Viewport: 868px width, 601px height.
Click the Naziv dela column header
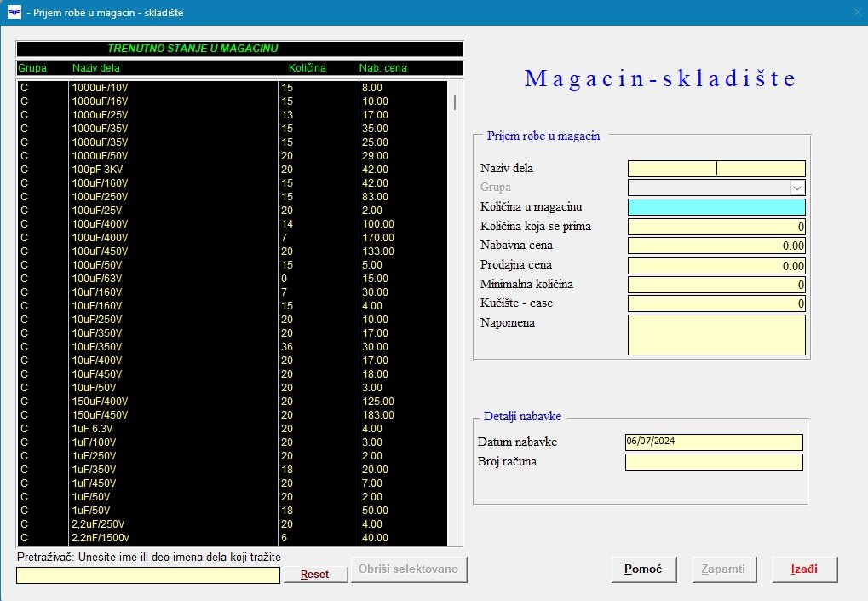tap(95, 68)
